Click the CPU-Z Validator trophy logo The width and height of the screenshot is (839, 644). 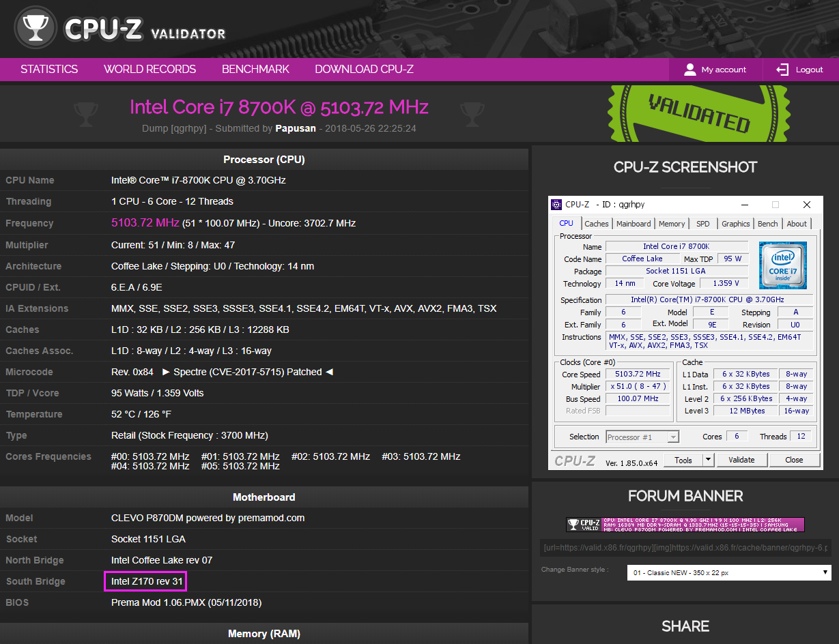(x=34, y=27)
